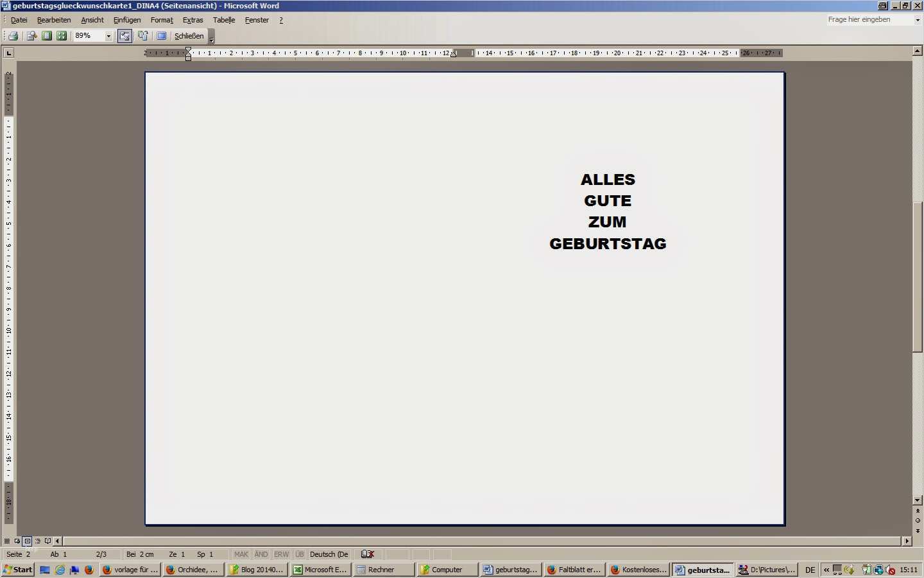Click the Full Screen icon
The height and width of the screenshot is (578, 924).
pos(162,36)
